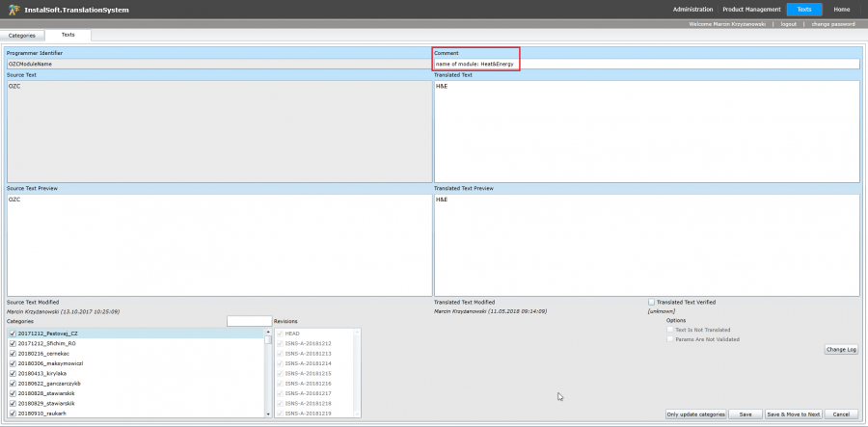Screen dimensions: 868x427
Task: Uncheck the 20180216_cernekac category checkbox
Action: click(x=13, y=353)
